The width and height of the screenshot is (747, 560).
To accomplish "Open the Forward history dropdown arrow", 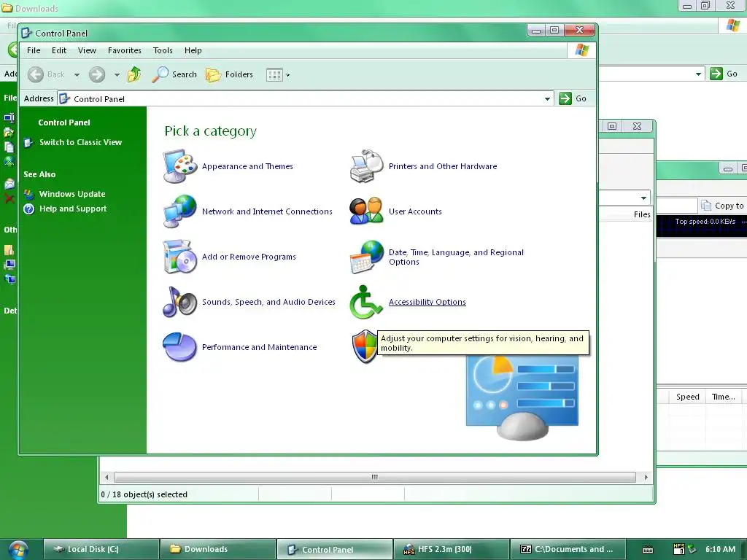I will [x=117, y=75].
